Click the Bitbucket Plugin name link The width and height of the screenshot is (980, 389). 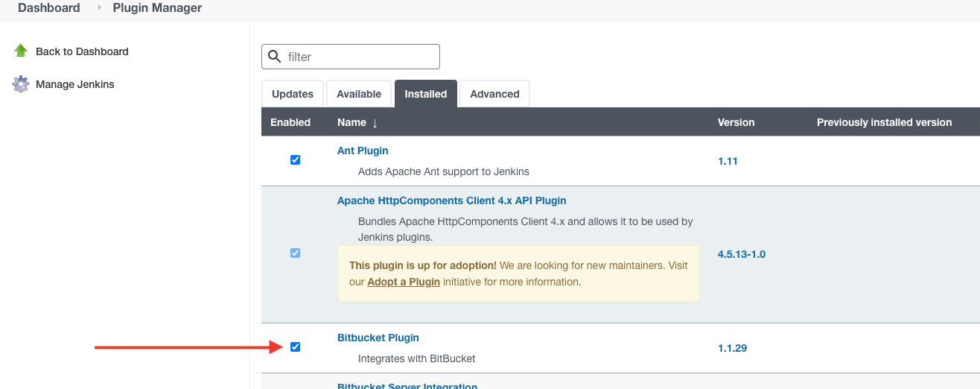click(378, 338)
